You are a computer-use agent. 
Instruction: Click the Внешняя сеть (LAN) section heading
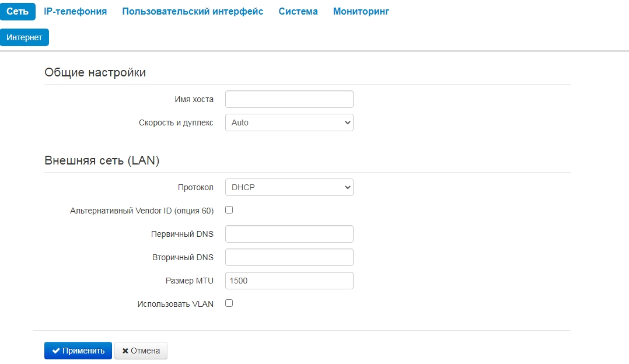[102, 161]
